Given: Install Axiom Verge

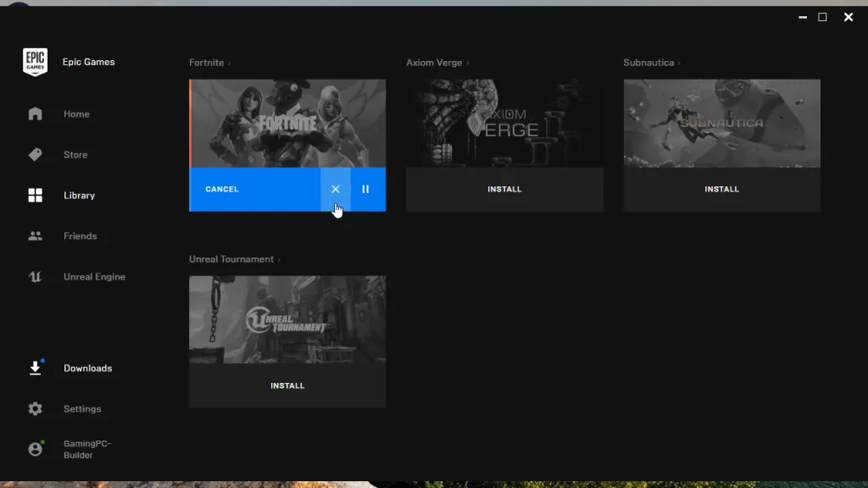Looking at the screenshot, I should point(504,189).
